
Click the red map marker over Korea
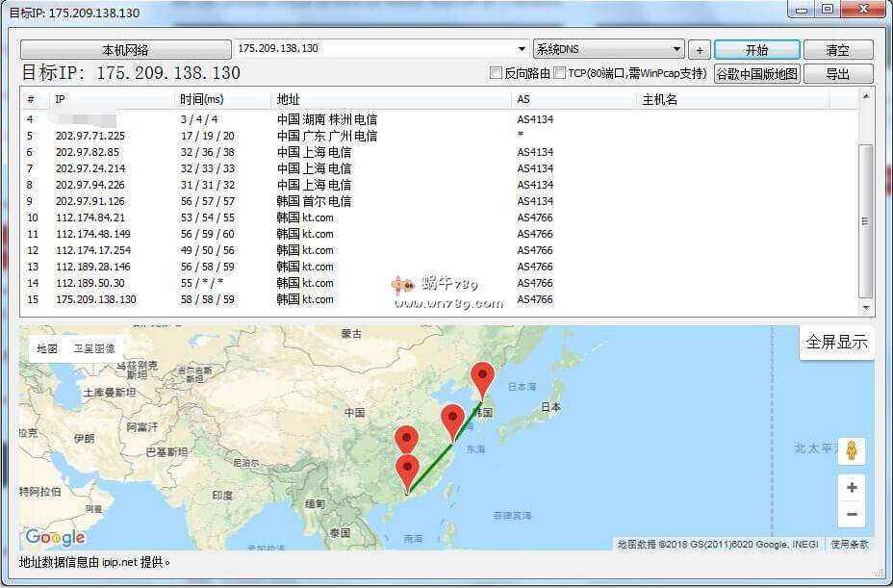point(482,379)
